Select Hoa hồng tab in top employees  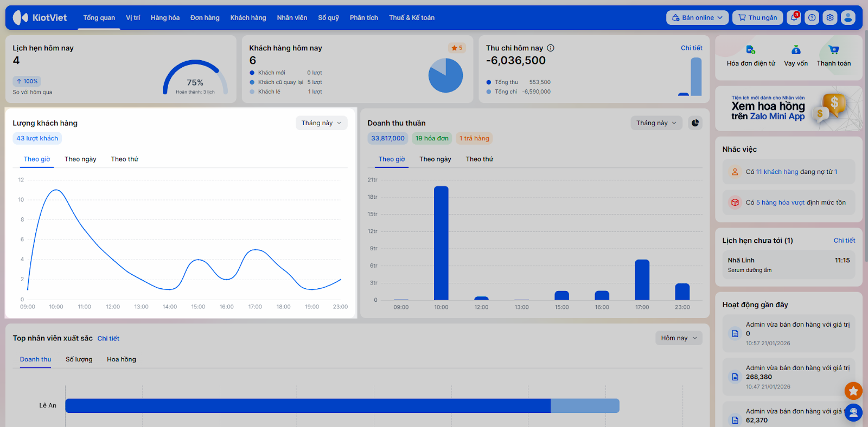122,359
